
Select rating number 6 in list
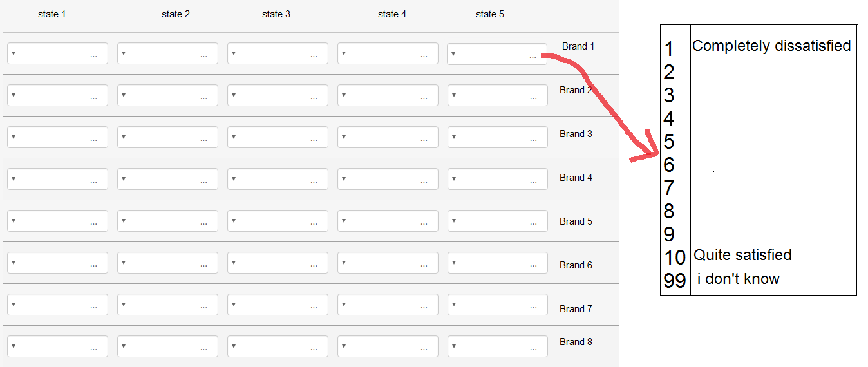coord(669,165)
